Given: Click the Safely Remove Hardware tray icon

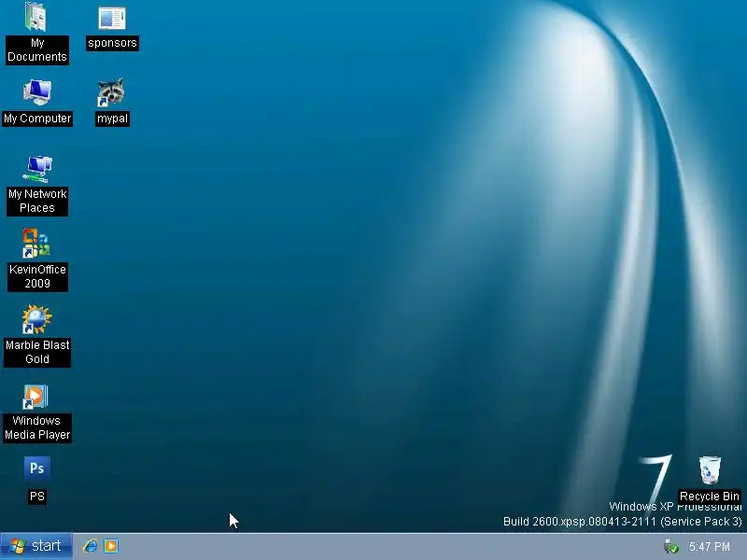Looking at the screenshot, I should [671, 547].
